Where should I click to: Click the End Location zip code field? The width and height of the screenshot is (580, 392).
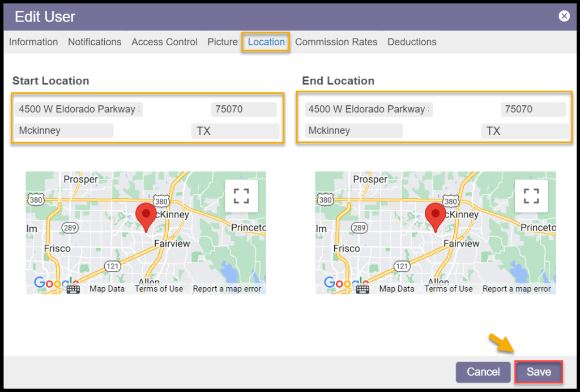[x=532, y=109]
